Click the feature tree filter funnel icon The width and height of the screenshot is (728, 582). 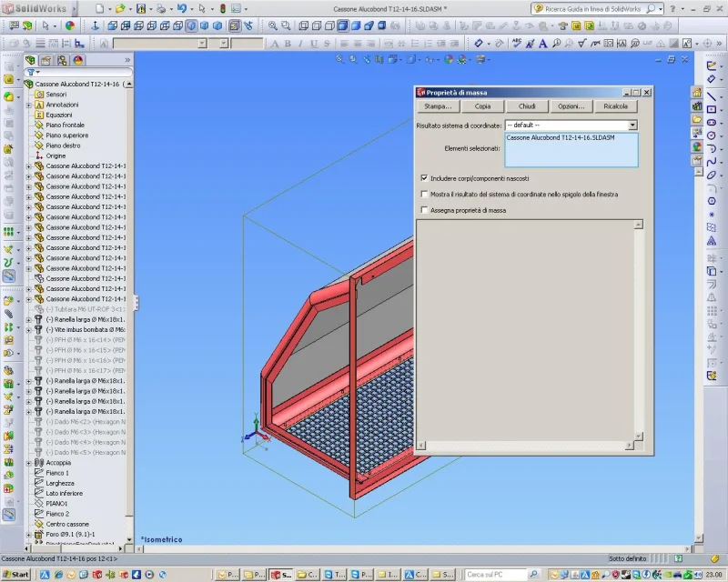pos(31,73)
